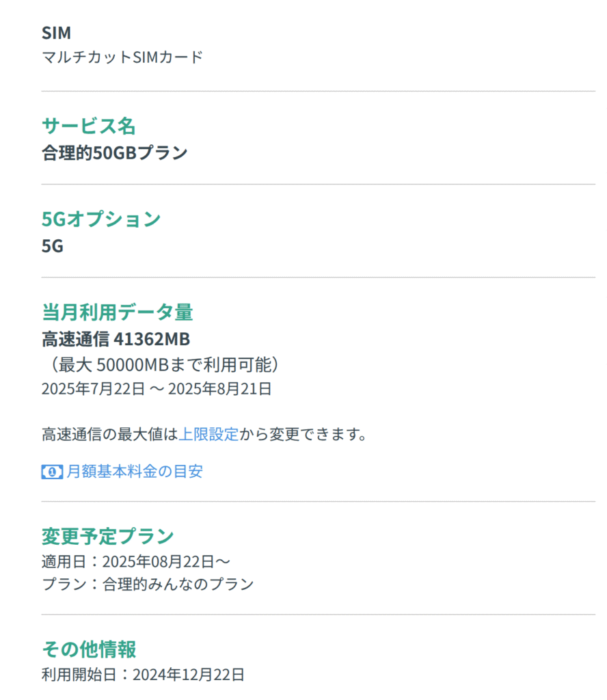607x700 pixels.
Task: Click the 2025年7月22日 start date
Action: [x=93, y=389]
